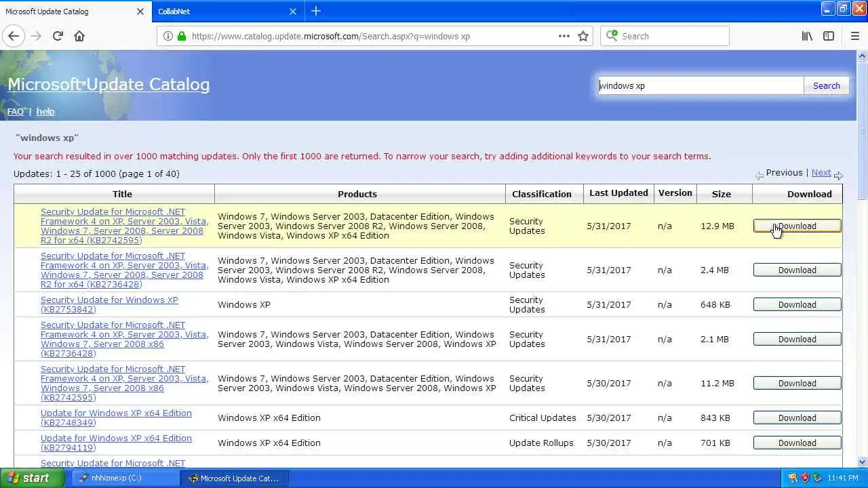Image resolution: width=868 pixels, height=488 pixels.
Task: Sort by the Size column header
Action: coord(722,194)
